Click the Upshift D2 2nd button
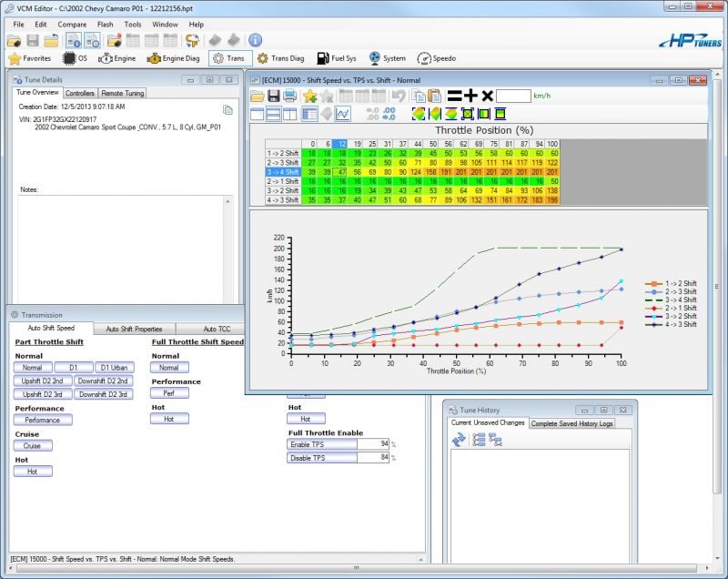The width and height of the screenshot is (728, 579). pos(43,381)
